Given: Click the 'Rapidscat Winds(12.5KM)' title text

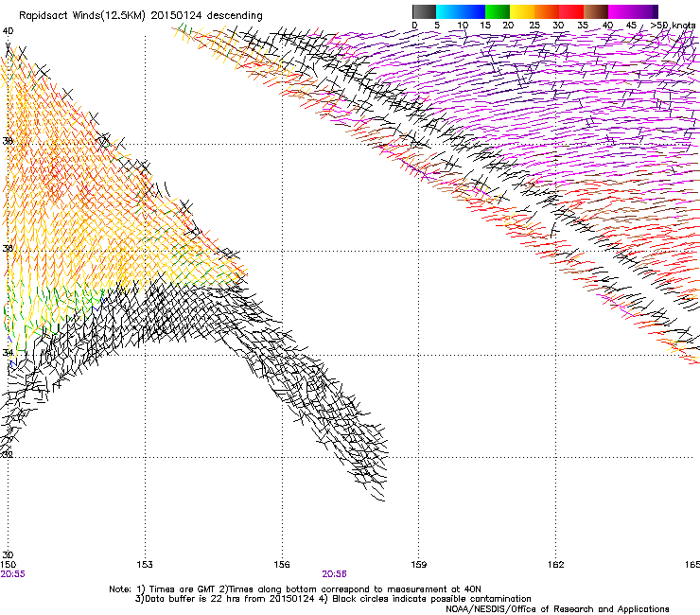Looking at the screenshot, I should [x=82, y=16].
